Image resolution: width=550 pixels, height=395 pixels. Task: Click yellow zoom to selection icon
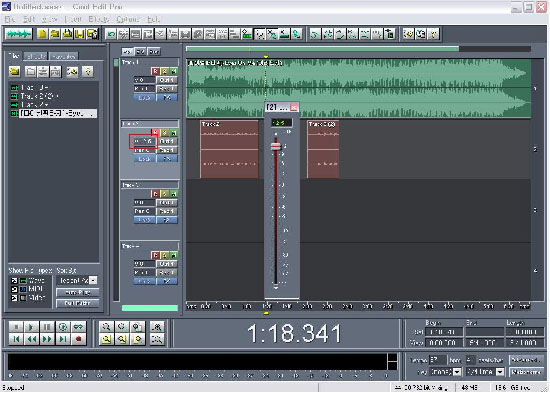106,339
